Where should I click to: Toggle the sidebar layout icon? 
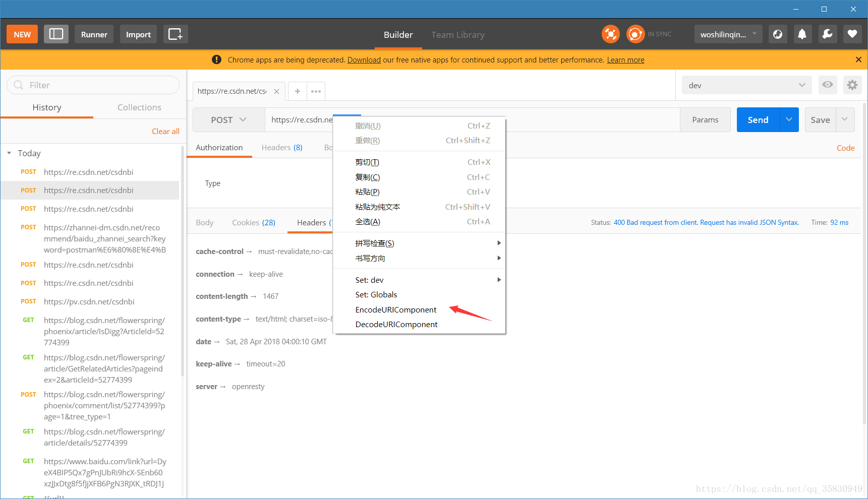click(56, 34)
